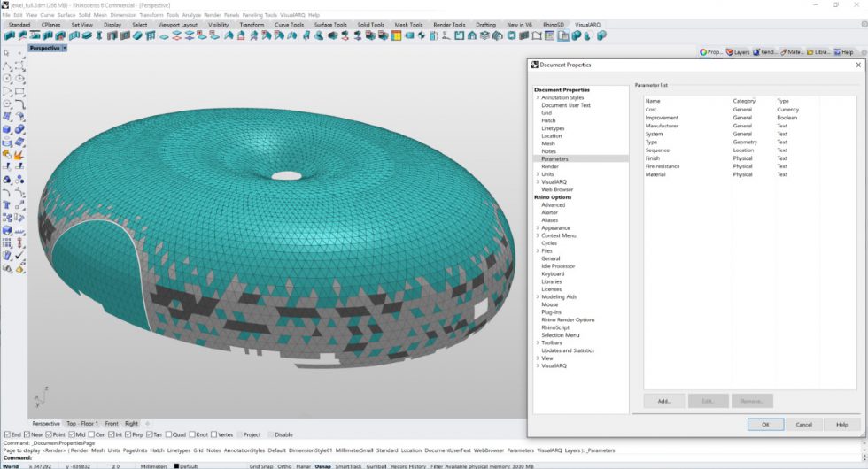
Task: Switch to the Mesh Tools toolbar tab
Action: pos(408,25)
